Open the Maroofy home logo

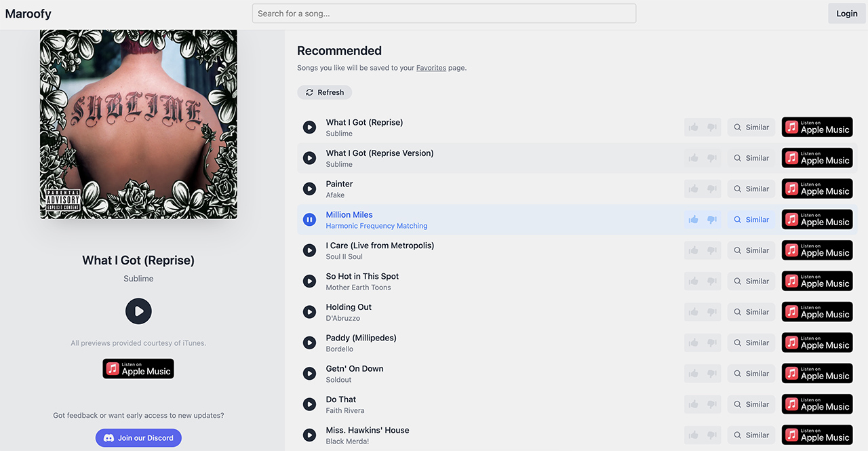coord(28,14)
